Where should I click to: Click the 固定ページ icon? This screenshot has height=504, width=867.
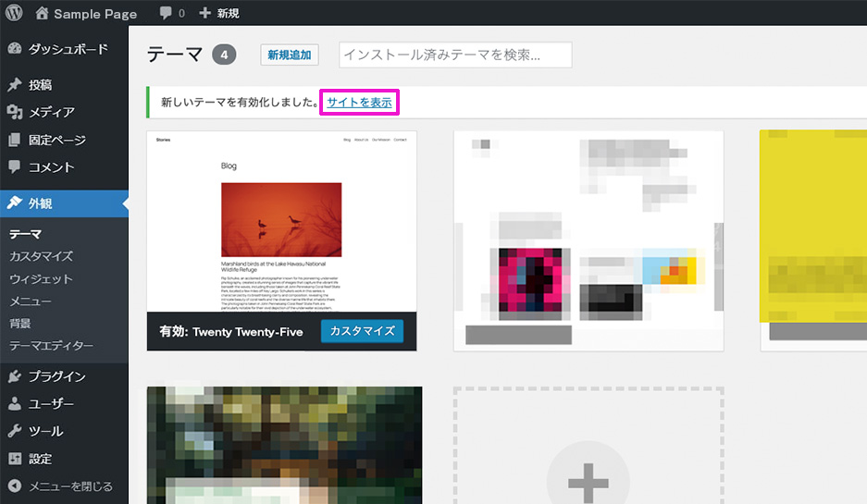coord(15,141)
